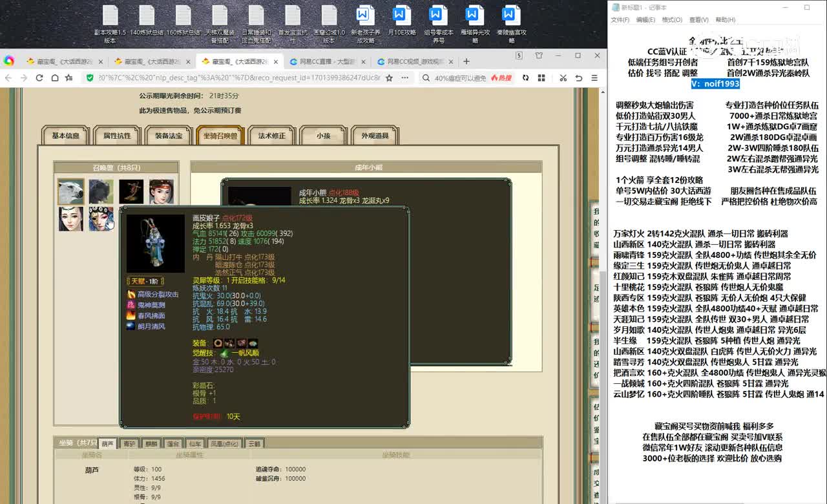Open the 秦陵皇宫攻略 Word document

click(x=512, y=24)
